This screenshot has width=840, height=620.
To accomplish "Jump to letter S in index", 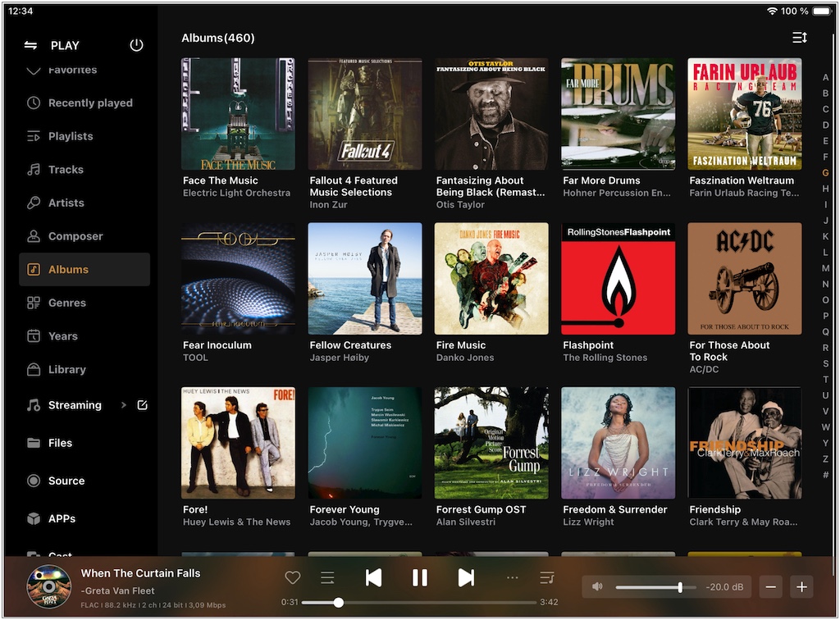I will (x=825, y=363).
